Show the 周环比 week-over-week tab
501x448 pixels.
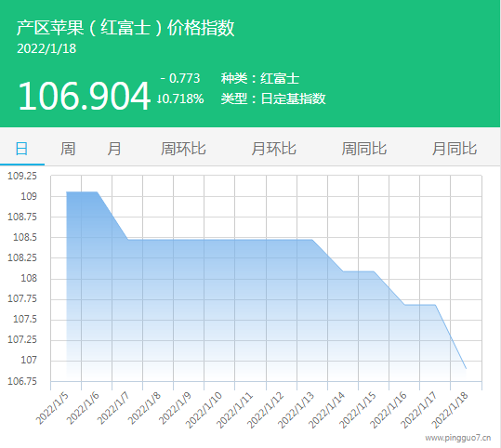pyautogui.click(x=183, y=149)
